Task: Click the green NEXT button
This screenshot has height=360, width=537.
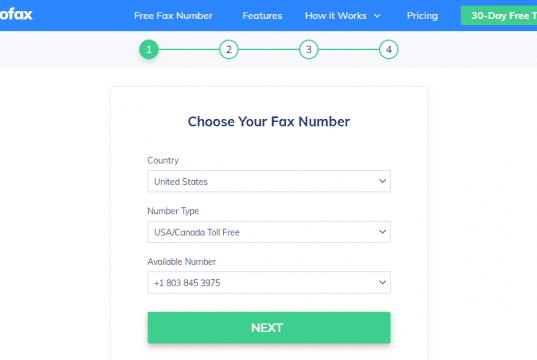Action: tap(269, 328)
